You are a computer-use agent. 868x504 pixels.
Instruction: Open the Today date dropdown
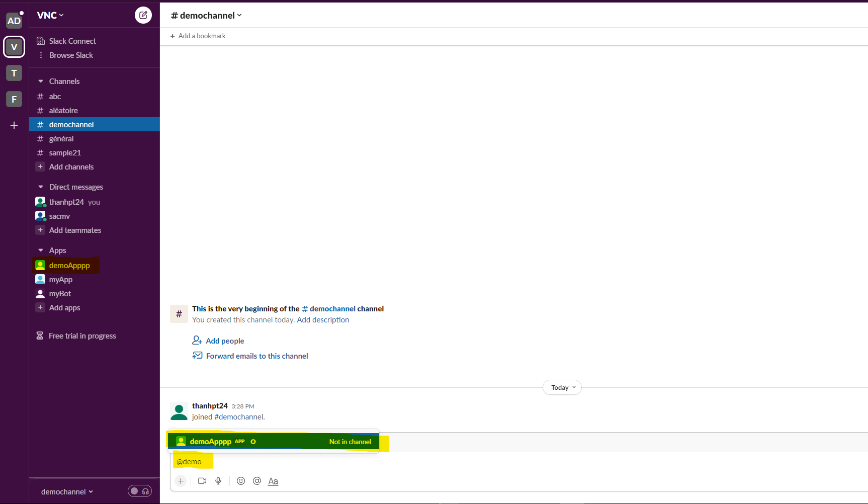[x=562, y=387]
